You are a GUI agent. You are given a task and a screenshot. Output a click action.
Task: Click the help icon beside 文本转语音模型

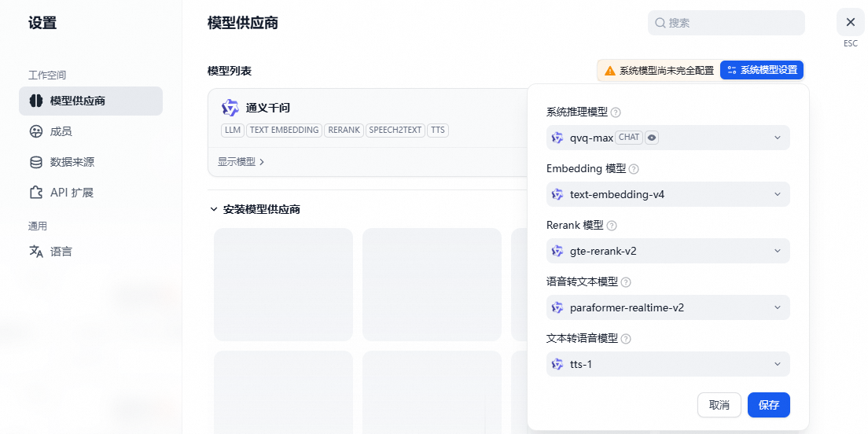coord(626,339)
